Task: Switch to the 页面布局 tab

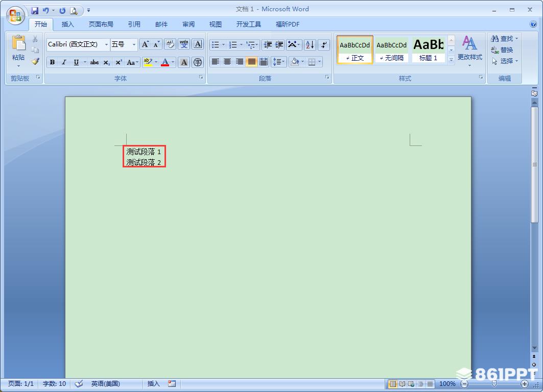Action: point(101,24)
